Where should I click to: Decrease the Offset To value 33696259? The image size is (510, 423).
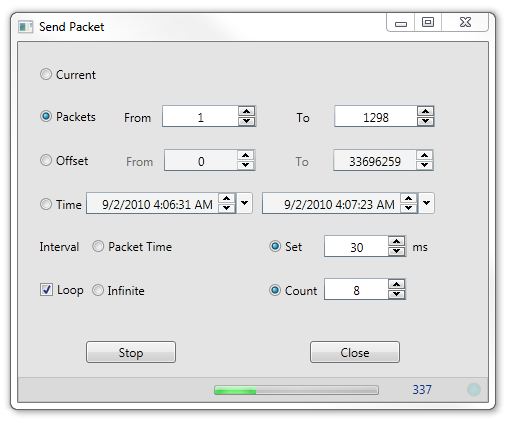[424, 165]
